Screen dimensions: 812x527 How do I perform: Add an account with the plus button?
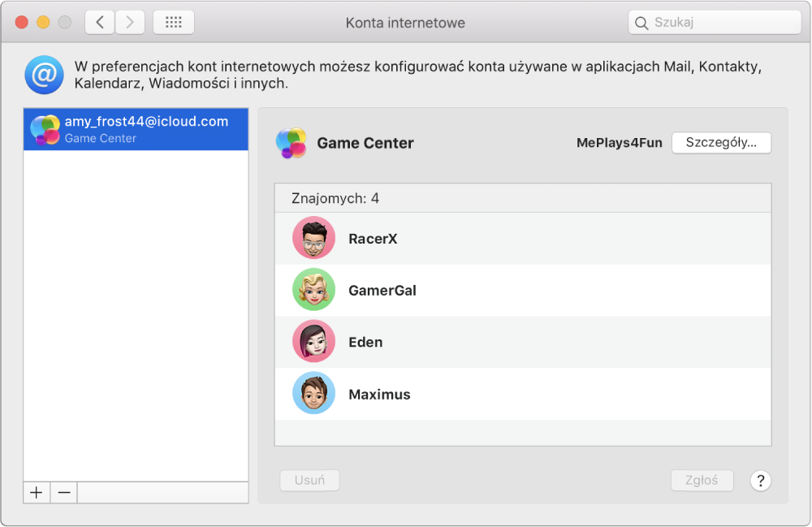37,492
